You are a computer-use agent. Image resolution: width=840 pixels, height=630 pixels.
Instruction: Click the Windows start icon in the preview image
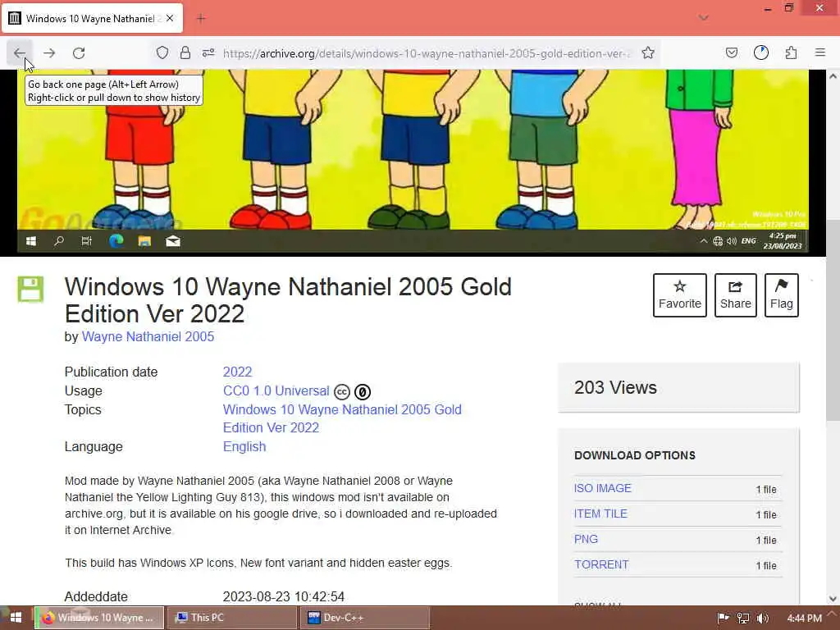pyautogui.click(x=31, y=241)
